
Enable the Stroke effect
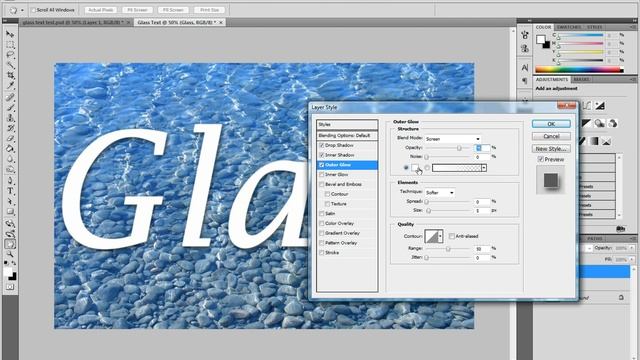point(322,253)
